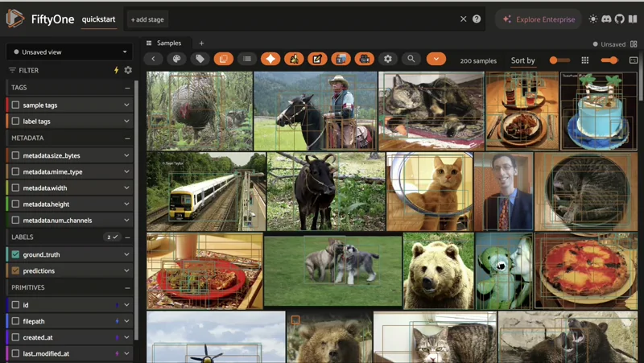The height and width of the screenshot is (363, 644).
Task: Uncheck the ground_truth label checkbox
Action: pyautogui.click(x=15, y=254)
